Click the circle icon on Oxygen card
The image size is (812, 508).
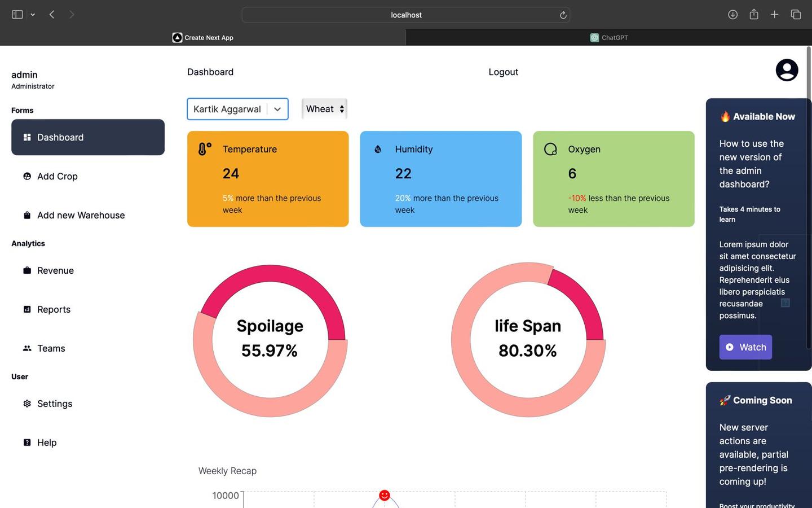click(x=550, y=149)
